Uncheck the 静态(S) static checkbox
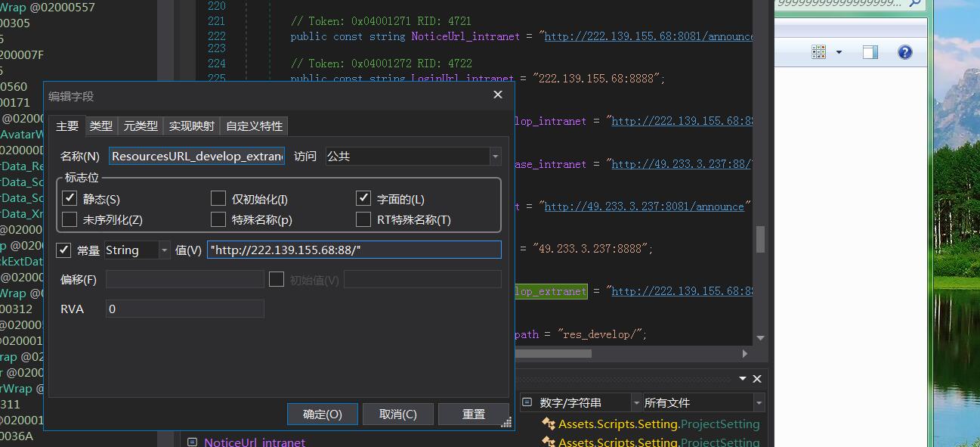 [70, 199]
